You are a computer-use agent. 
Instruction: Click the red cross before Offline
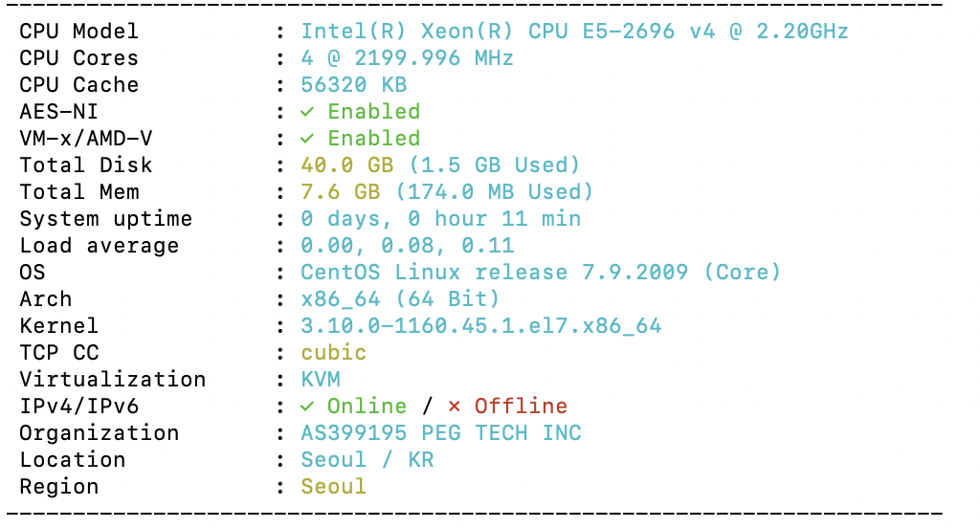pos(454,407)
